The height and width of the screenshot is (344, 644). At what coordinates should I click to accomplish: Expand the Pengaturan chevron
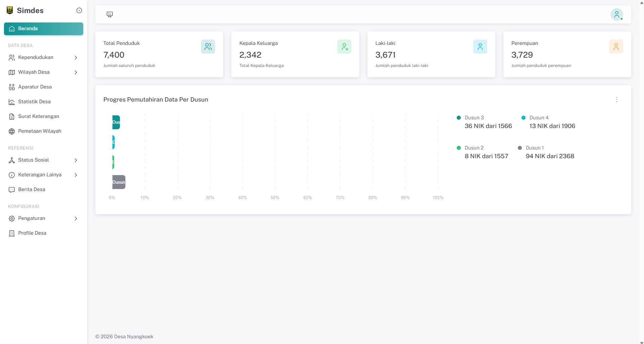[76, 219]
